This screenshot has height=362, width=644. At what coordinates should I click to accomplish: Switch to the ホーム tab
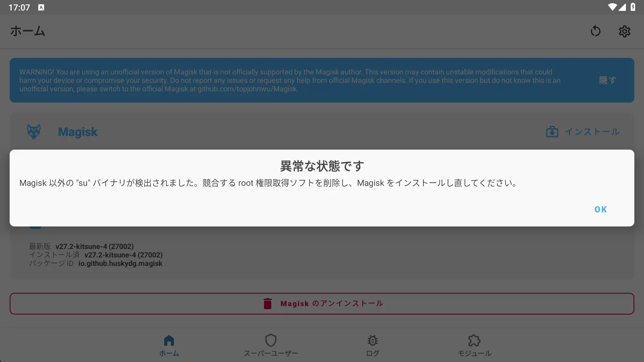pyautogui.click(x=169, y=346)
